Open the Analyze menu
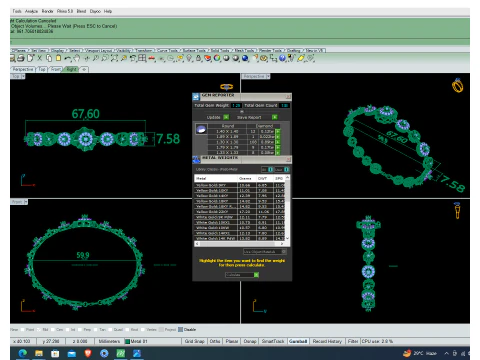Screen dimensions: 480x360 (x=31, y=11)
